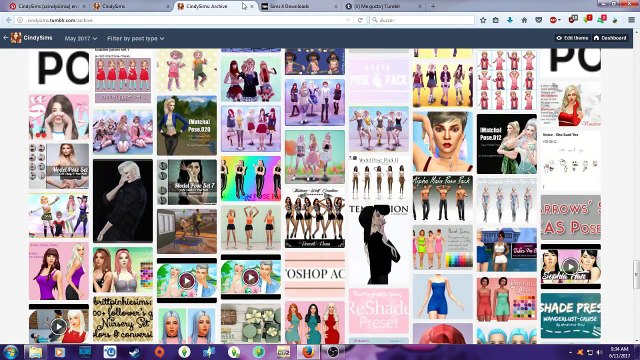Open the short-haired woman portrait thumbnail
This screenshot has width=640, height=360.
click(442, 142)
